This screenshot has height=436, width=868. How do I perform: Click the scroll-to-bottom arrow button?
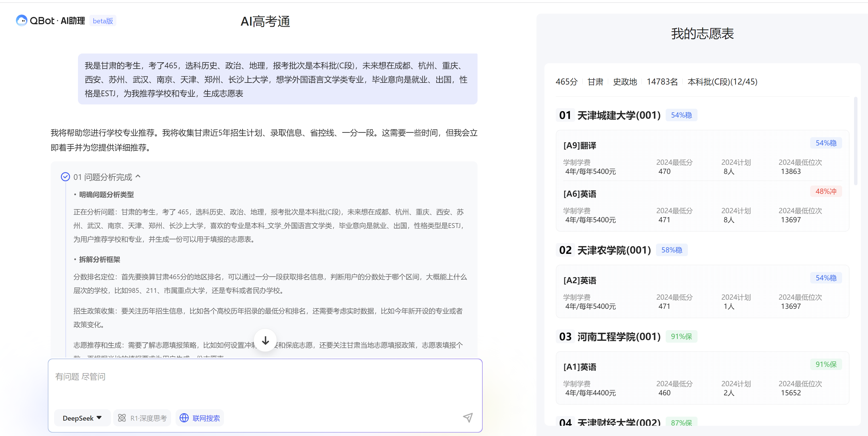pos(265,340)
